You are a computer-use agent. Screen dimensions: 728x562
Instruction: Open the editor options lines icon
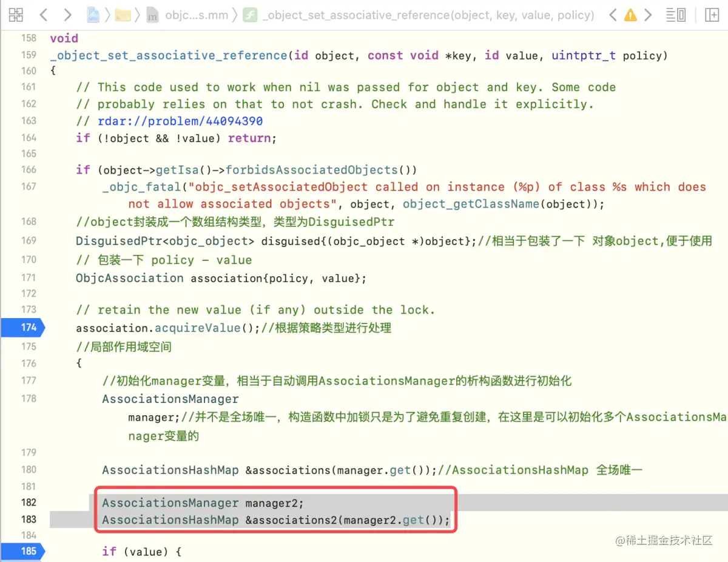(x=676, y=15)
